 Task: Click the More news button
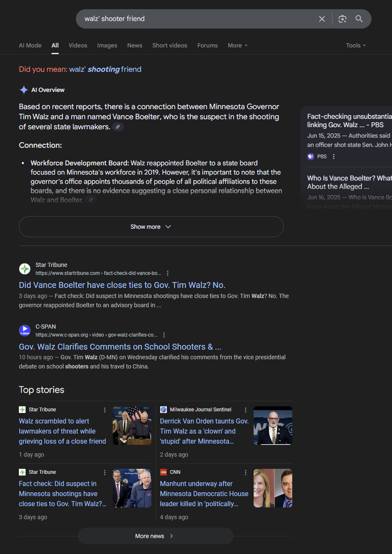(155, 536)
